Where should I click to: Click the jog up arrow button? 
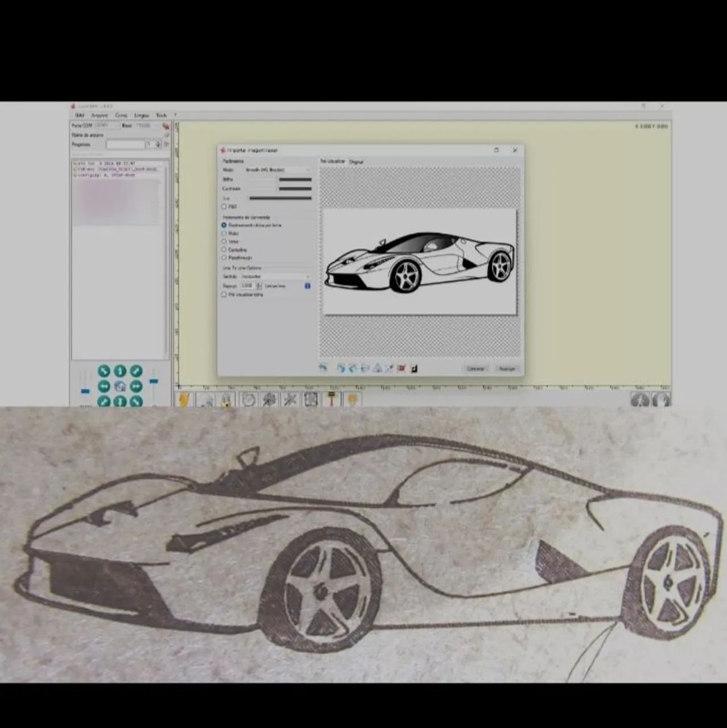[x=119, y=371]
